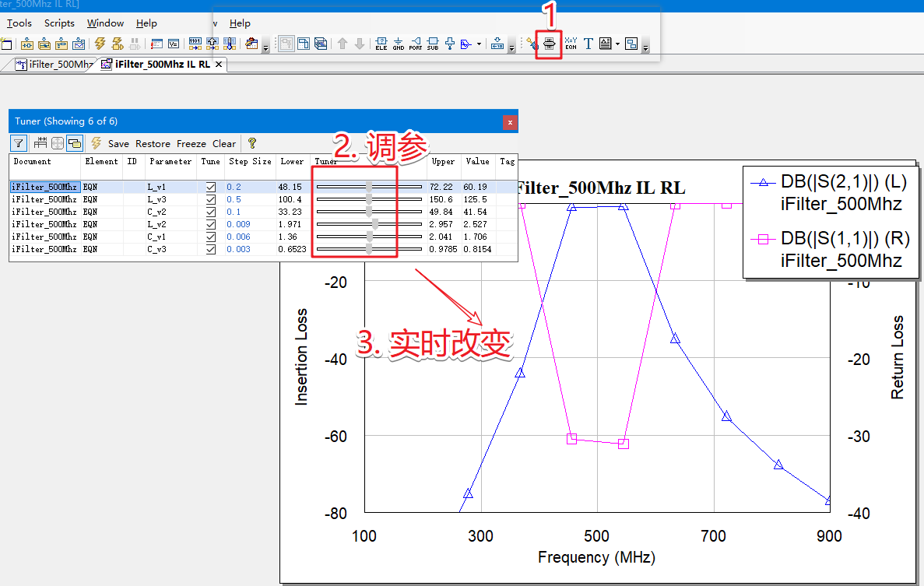Screen dimensions: 924x586
Task: Open the Window menu
Action: (106, 23)
